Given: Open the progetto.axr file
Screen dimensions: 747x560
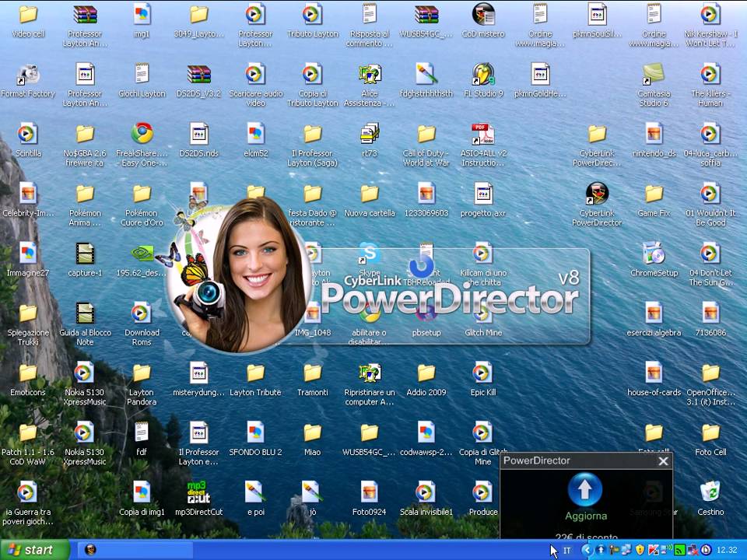Looking at the screenshot, I should pos(483,194).
